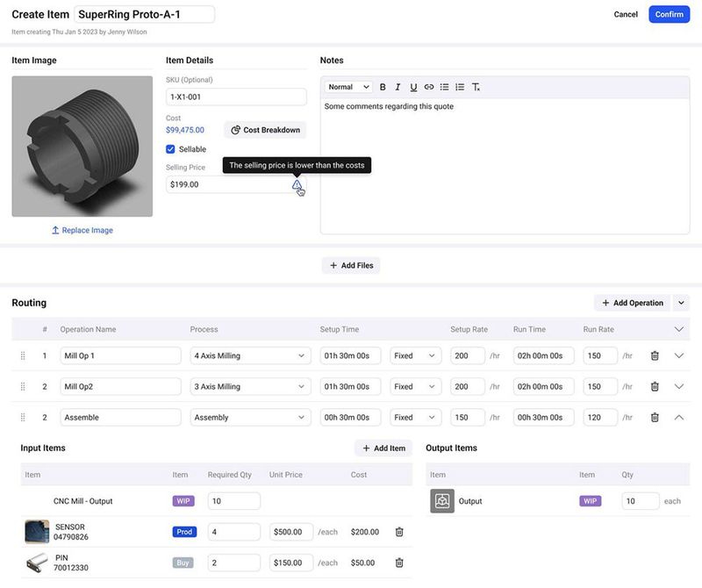Viewport: 702px width, 588px height.
Task: Apply underline formatting to the note text
Action: [x=412, y=86]
